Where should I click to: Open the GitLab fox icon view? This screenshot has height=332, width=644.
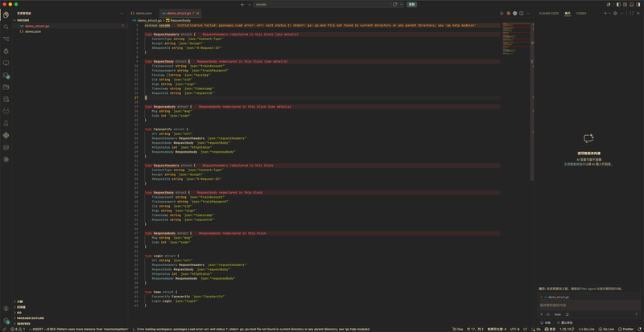click(x=6, y=111)
